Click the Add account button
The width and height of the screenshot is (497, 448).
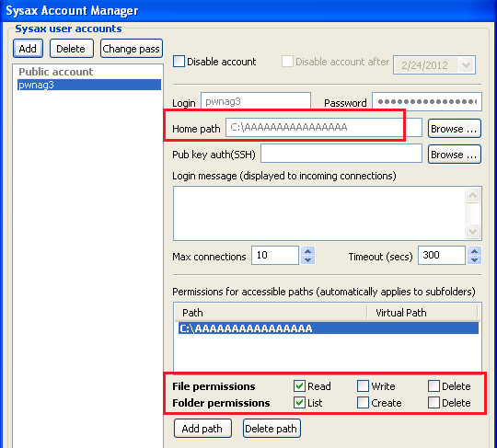click(28, 49)
